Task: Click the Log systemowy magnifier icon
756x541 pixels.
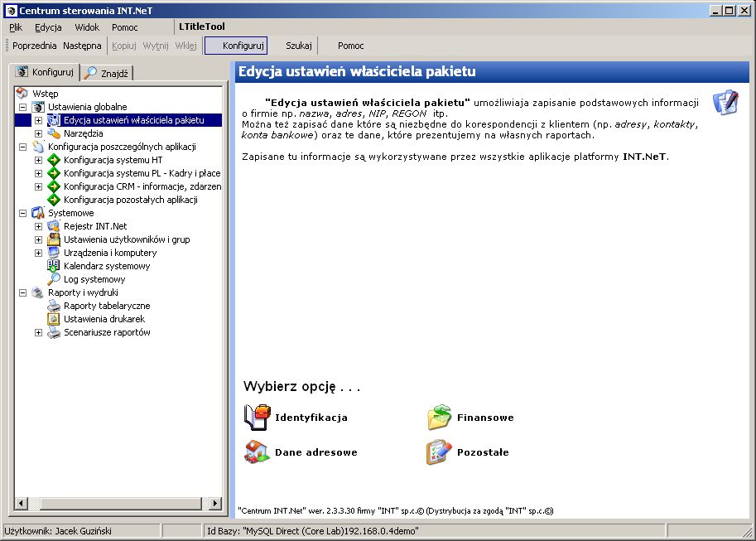Action: click(54, 279)
